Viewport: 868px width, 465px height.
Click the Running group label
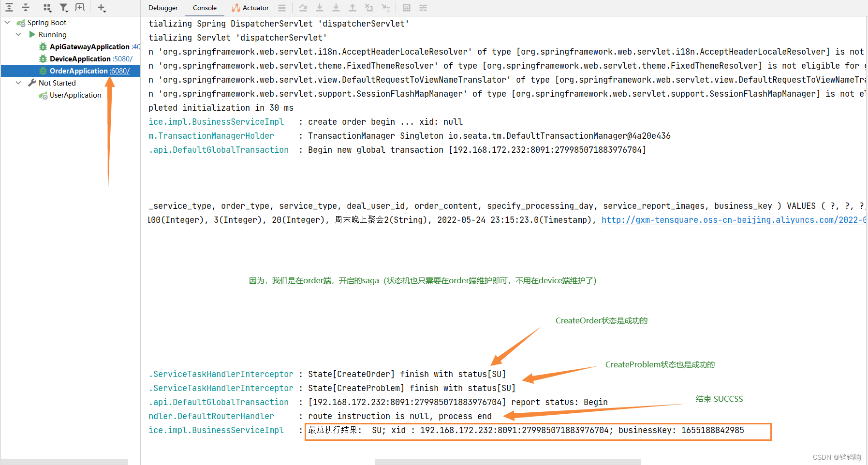coord(53,35)
